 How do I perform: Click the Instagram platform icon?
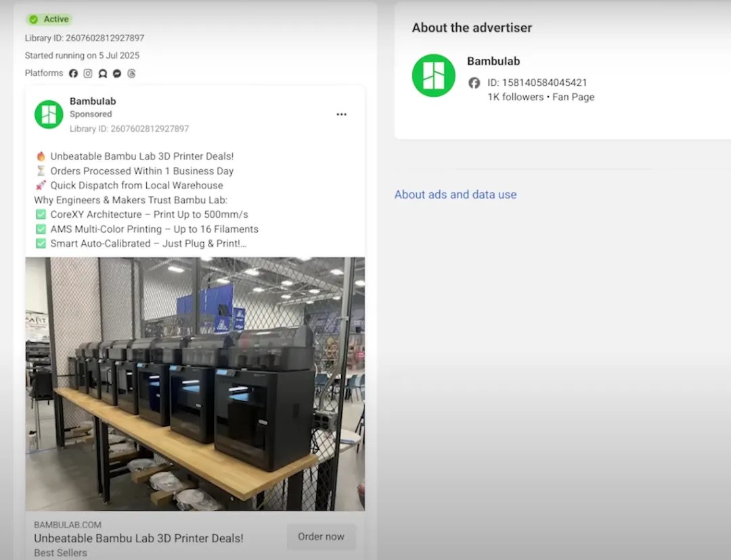coord(87,73)
